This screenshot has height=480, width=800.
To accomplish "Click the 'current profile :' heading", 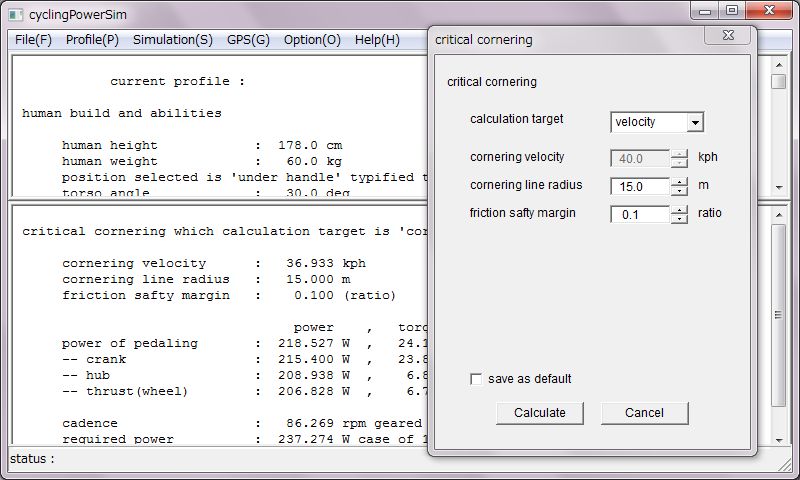I will [x=178, y=82].
